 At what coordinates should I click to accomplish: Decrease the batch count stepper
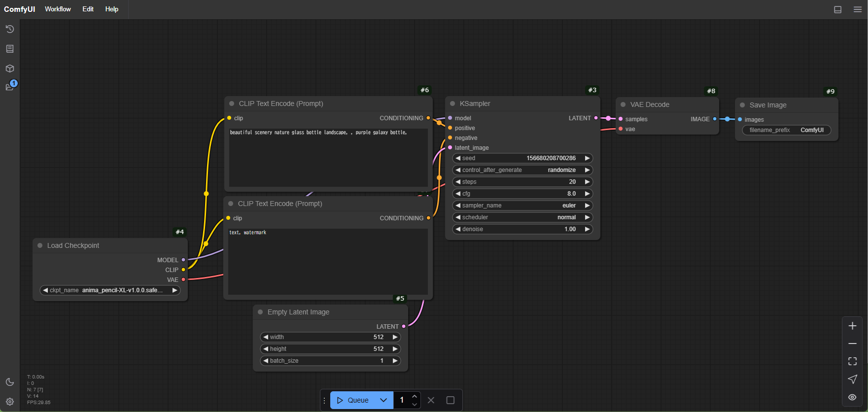415,405
